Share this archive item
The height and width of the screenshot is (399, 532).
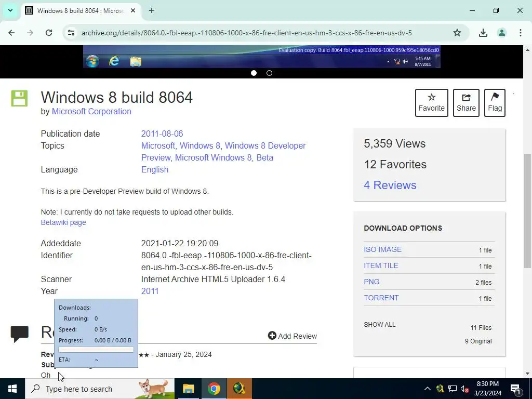tap(466, 103)
